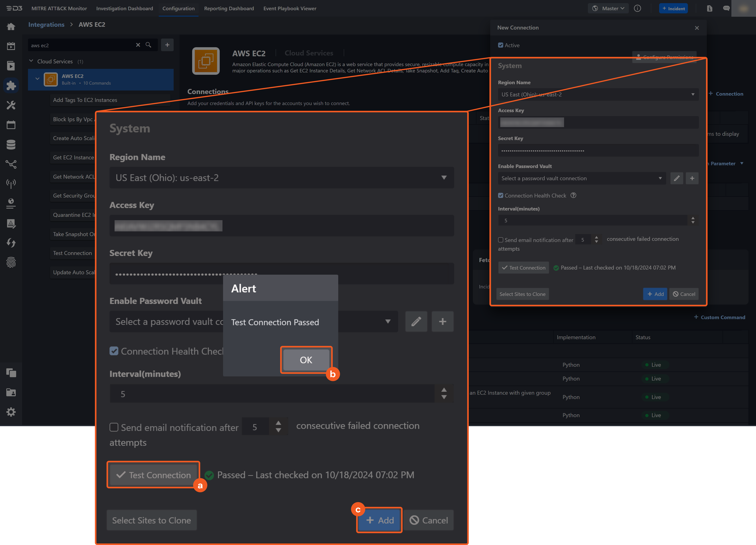Click the search magnifier in integration search

pos(148,45)
